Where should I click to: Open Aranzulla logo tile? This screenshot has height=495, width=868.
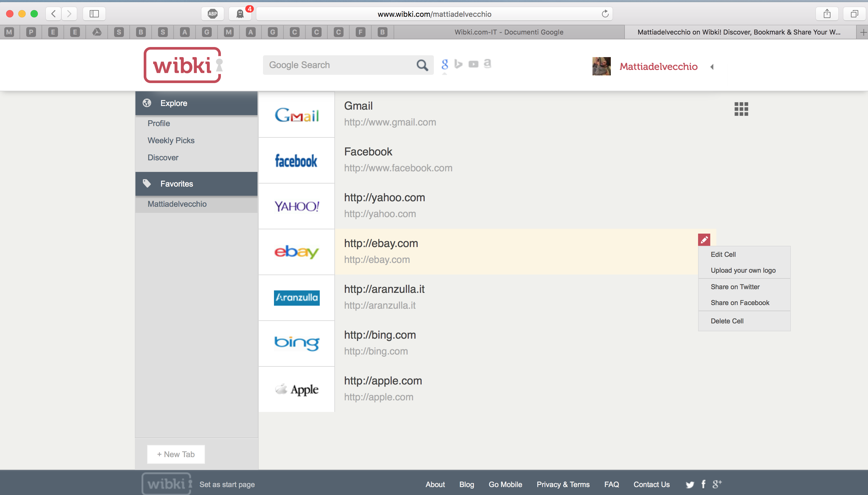297,298
